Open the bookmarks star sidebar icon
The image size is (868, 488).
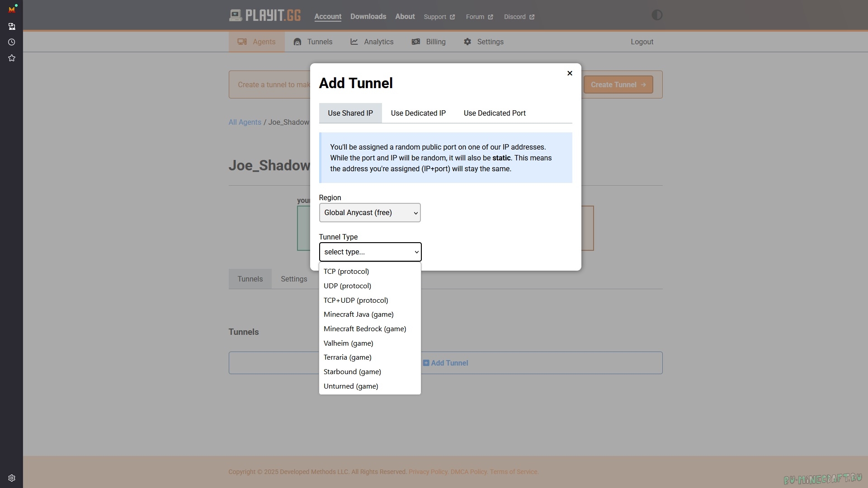(x=12, y=58)
